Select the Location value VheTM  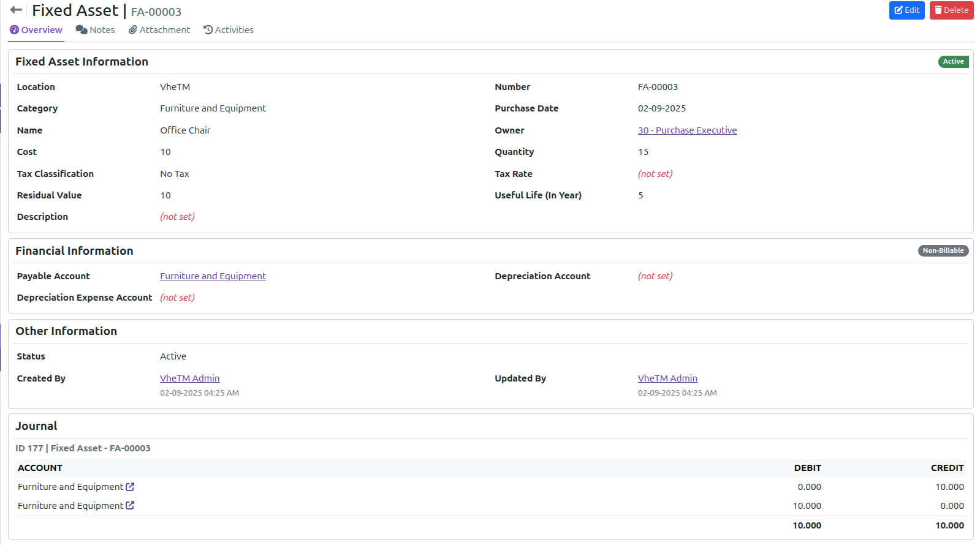[175, 87]
